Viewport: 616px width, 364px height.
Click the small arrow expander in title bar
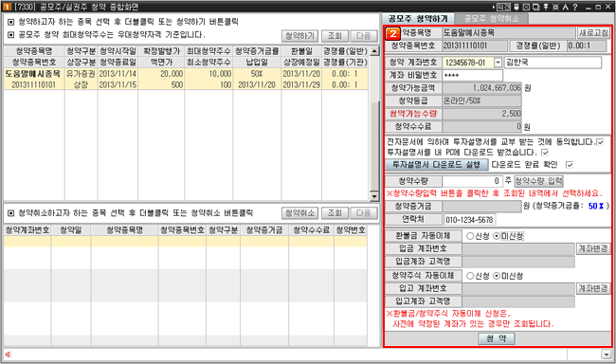tap(494, 7)
